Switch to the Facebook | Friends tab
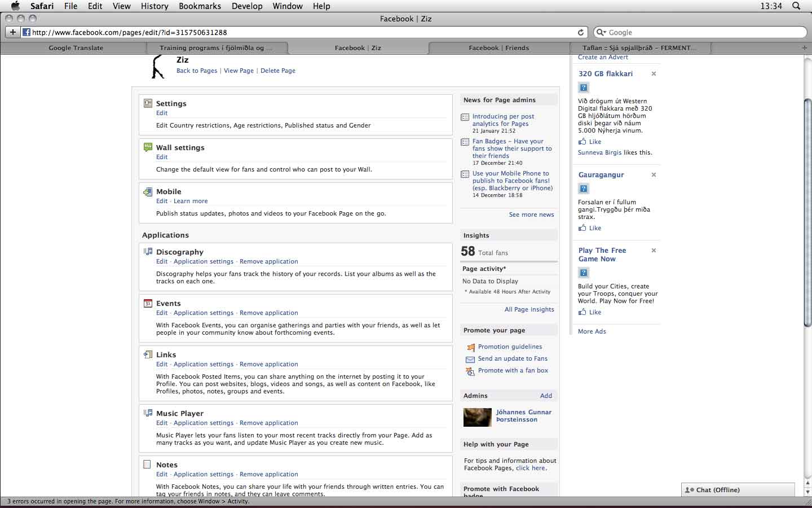 pyautogui.click(x=499, y=48)
